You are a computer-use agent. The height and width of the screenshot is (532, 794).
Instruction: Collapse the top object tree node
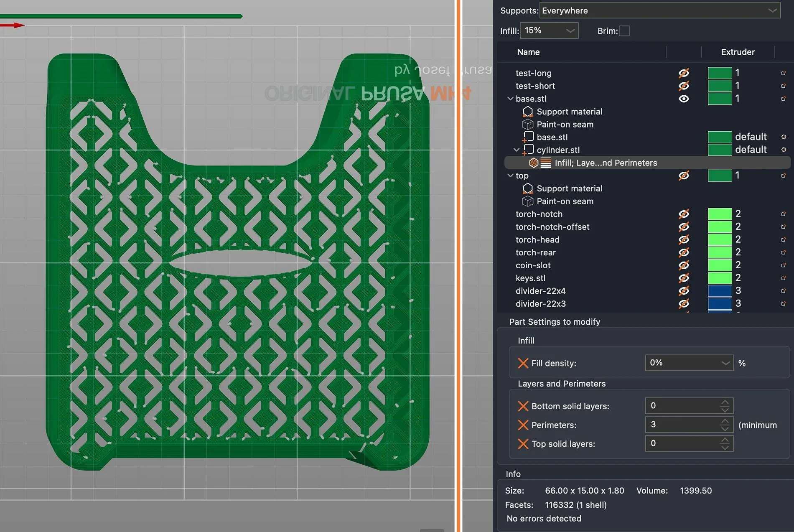click(510, 176)
